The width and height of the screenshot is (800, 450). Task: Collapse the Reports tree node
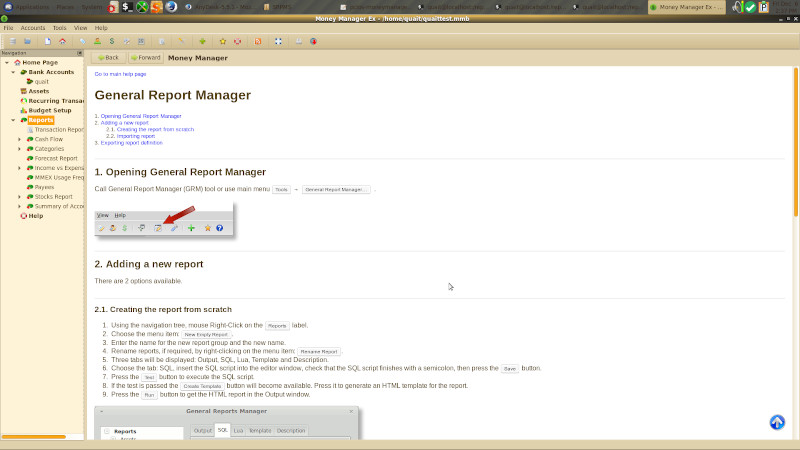pos(13,120)
